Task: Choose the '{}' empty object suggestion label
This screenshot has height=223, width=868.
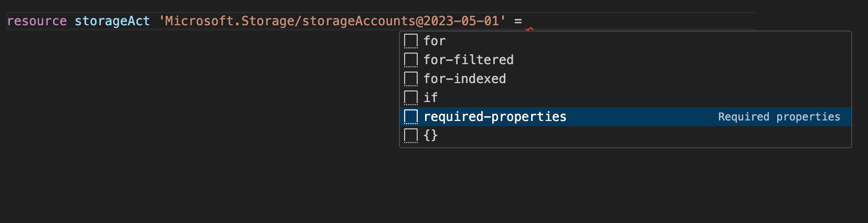Action: click(x=430, y=136)
